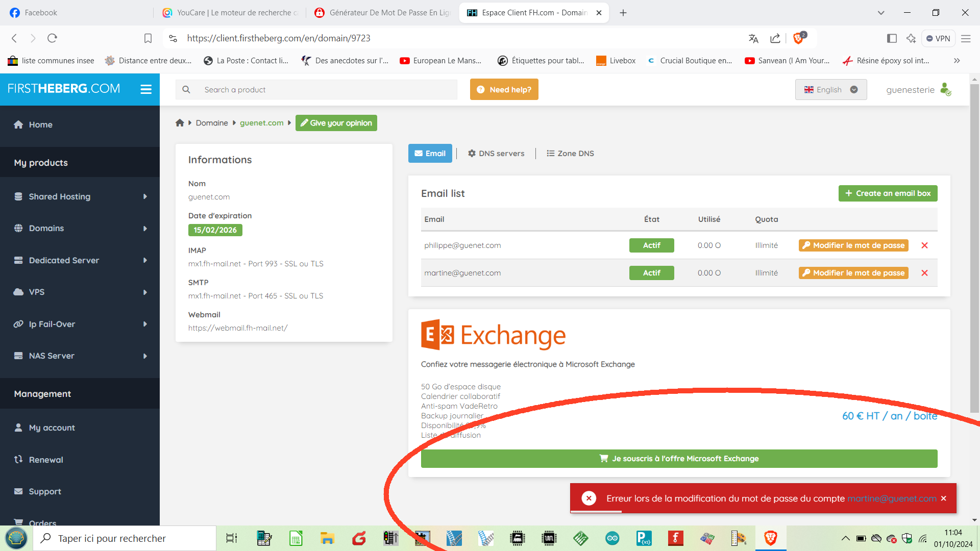The width and height of the screenshot is (980, 551).
Task: Toggle the sidebar hamburger menu
Action: [146, 89]
